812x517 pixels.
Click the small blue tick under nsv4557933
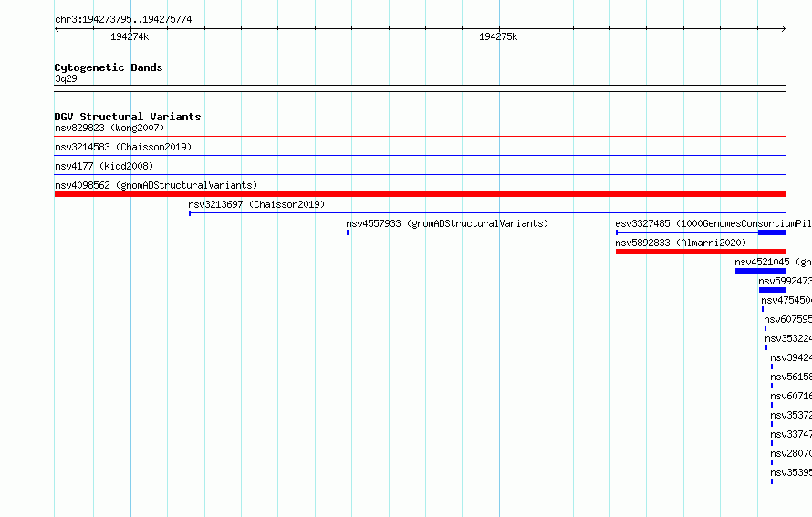click(x=348, y=233)
